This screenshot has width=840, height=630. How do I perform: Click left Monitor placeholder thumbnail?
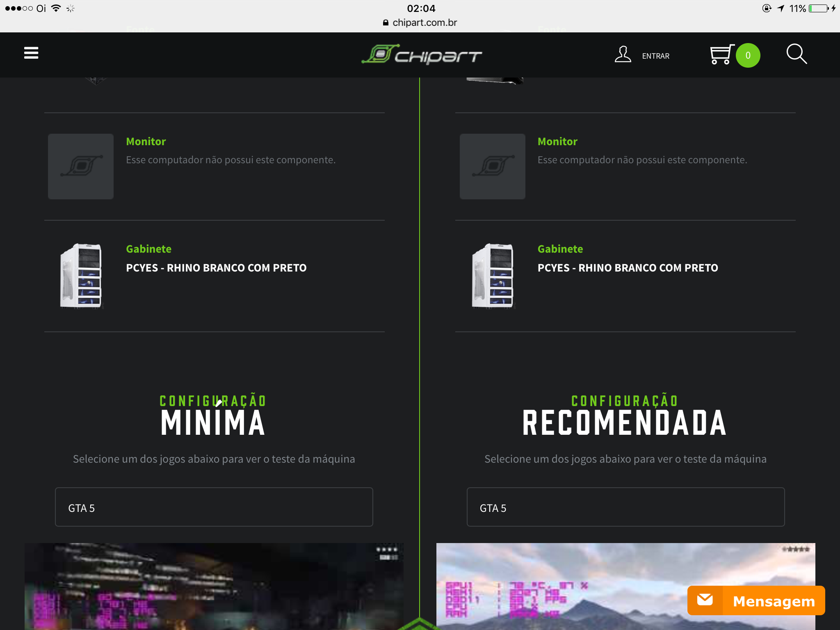click(81, 167)
